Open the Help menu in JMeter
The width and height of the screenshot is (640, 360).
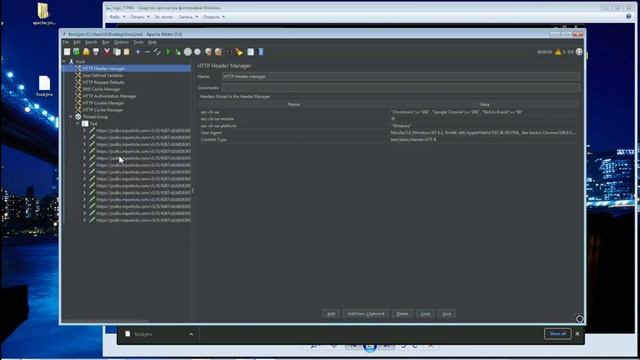[152, 42]
